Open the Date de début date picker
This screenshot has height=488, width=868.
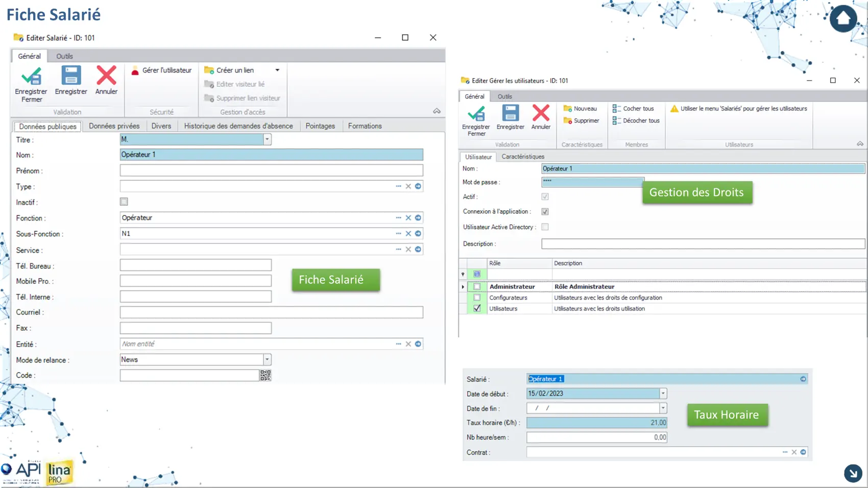[663, 394]
